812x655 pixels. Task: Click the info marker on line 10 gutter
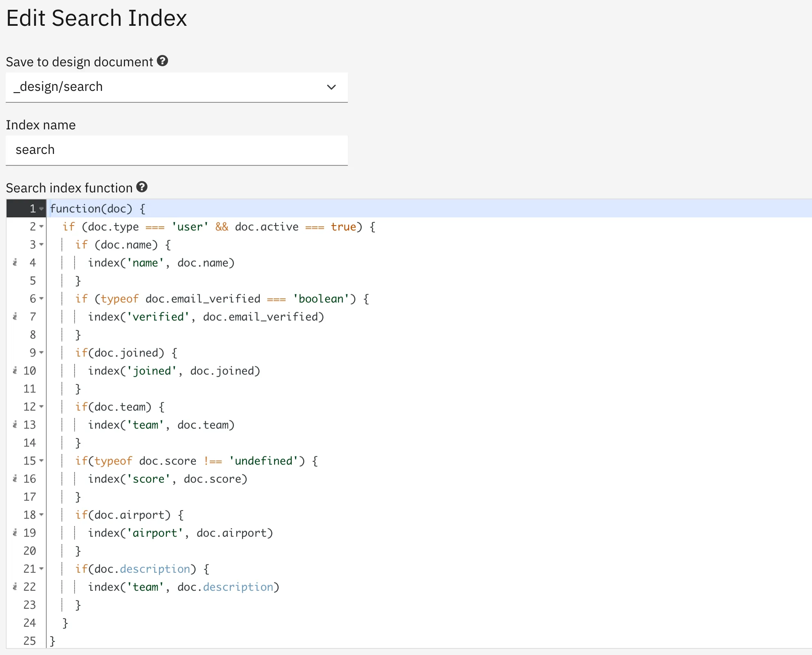(15, 370)
